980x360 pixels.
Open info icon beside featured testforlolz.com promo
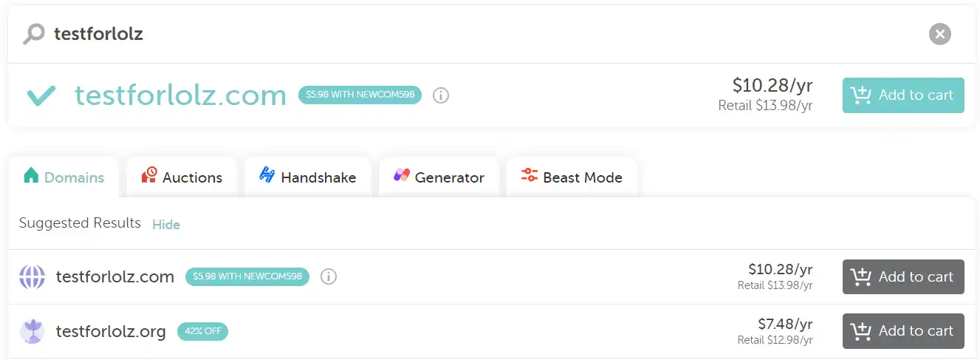(x=441, y=95)
